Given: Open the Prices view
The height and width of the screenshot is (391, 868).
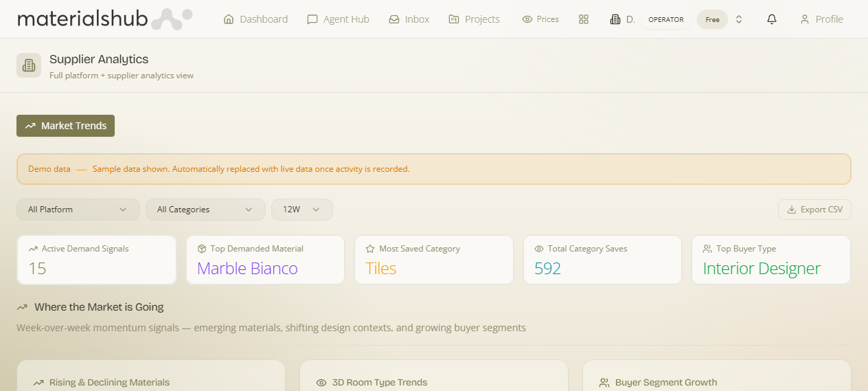Looking at the screenshot, I should pyautogui.click(x=540, y=19).
